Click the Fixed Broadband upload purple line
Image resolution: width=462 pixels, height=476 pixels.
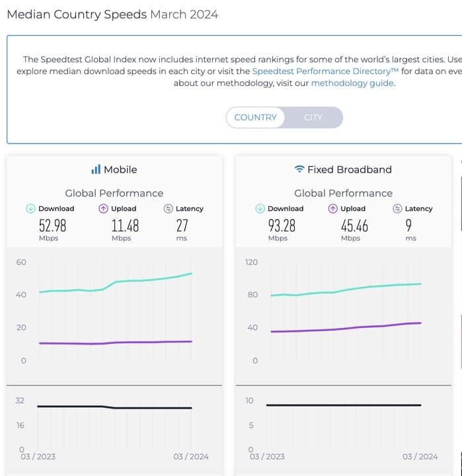coord(370,327)
